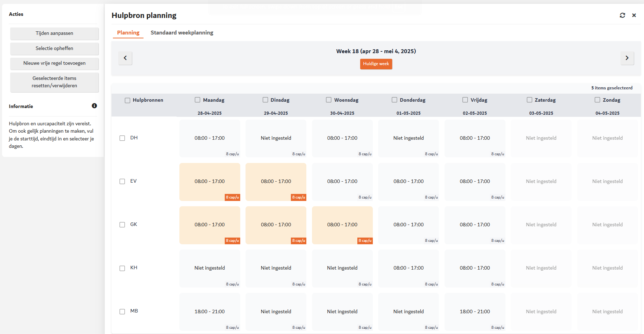Go to previous week with left chevron
This screenshot has width=644, height=334.
[x=125, y=58]
